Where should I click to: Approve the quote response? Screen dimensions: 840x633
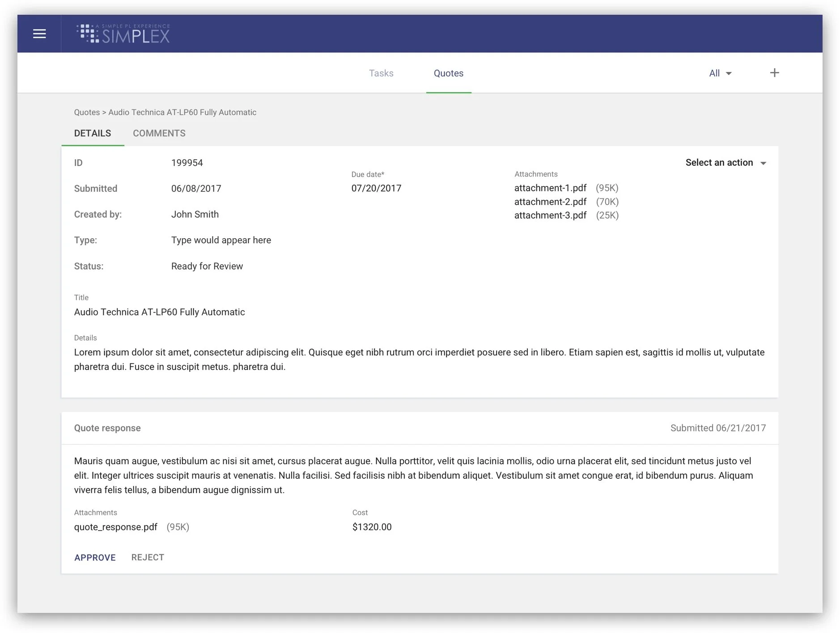pos(95,557)
